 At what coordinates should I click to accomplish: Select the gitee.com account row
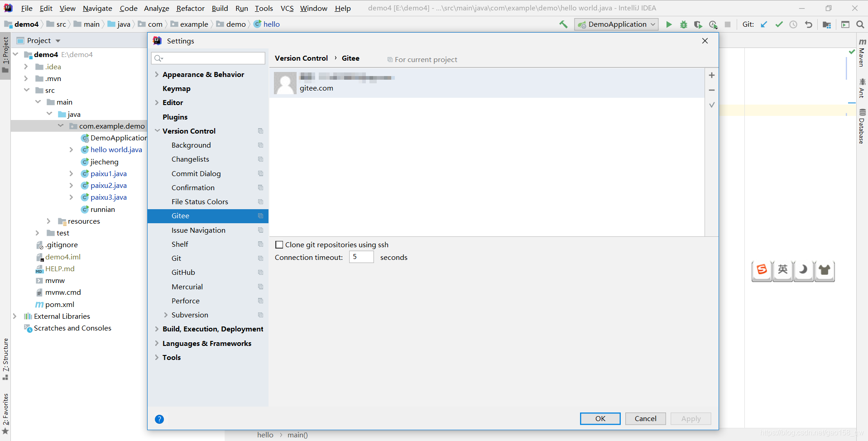[x=487, y=83]
